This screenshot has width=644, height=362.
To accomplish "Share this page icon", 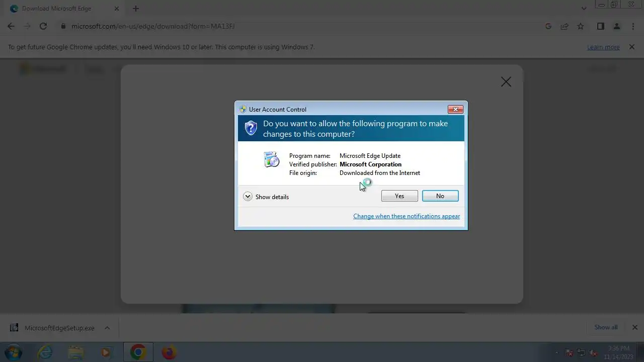I will tap(565, 26).
